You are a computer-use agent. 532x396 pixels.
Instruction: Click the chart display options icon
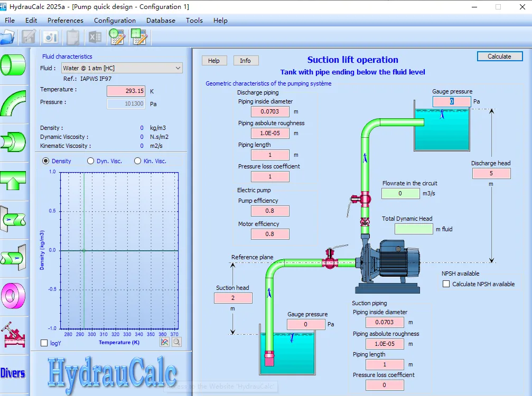164,342
